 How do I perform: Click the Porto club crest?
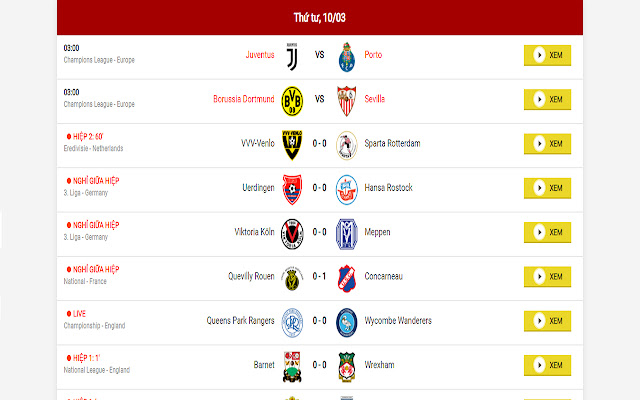tap(347, 57)
